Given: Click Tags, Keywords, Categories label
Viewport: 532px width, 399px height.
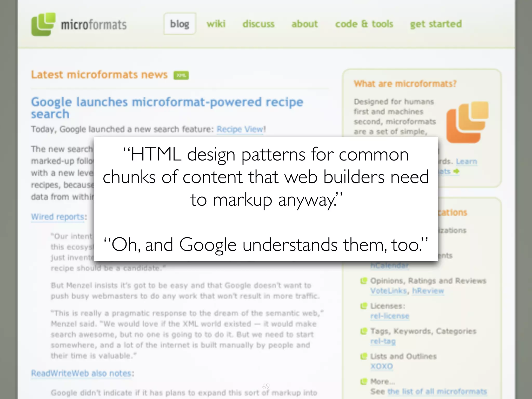Looking at the screenshot, I should point(423,331).
